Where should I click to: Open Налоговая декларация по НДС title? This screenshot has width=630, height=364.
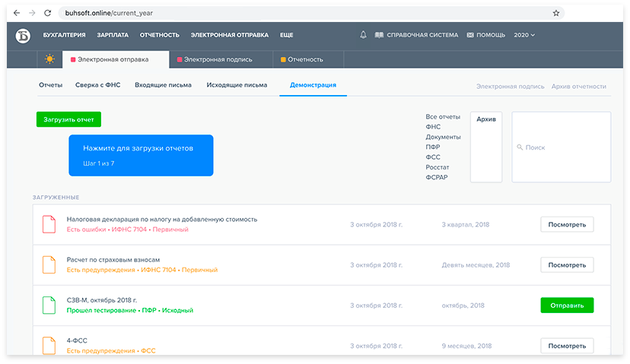162,219
